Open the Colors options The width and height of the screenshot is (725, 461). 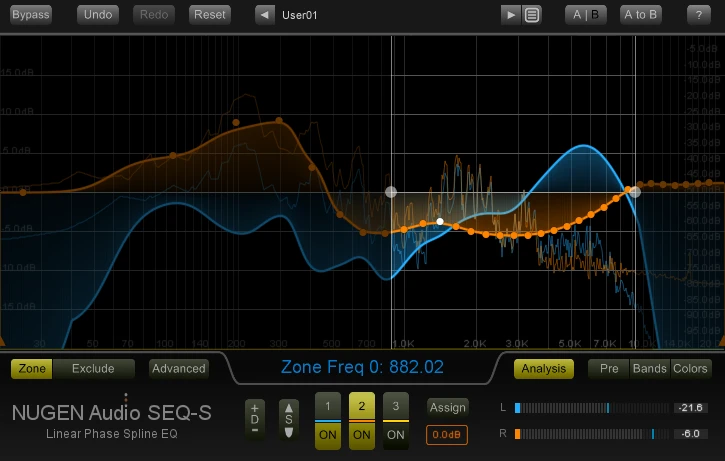coord(690,368)
